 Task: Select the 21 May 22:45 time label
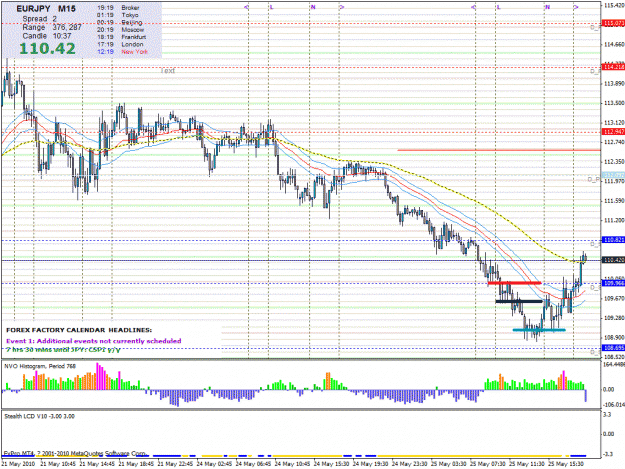175,464
